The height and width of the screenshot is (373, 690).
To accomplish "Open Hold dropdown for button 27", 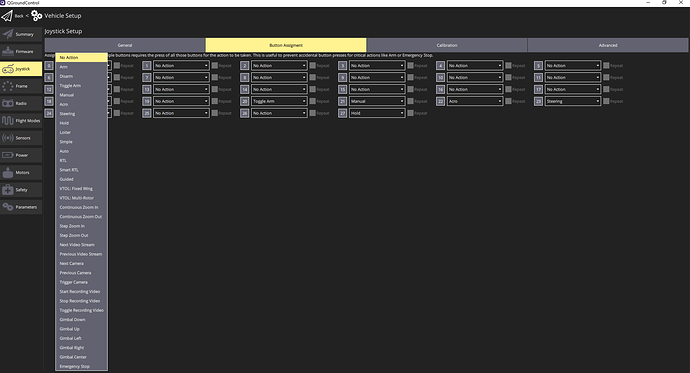I will click(377, 113).
